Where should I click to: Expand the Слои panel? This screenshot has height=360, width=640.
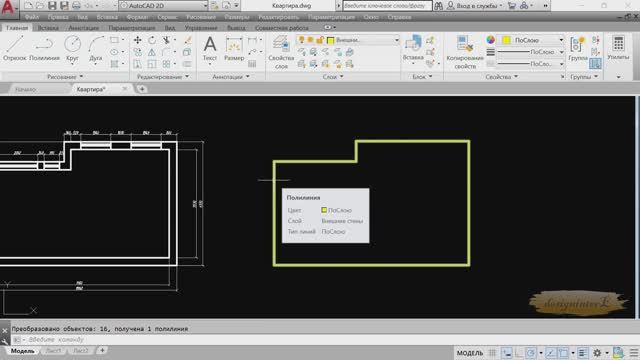coord(333,76)
